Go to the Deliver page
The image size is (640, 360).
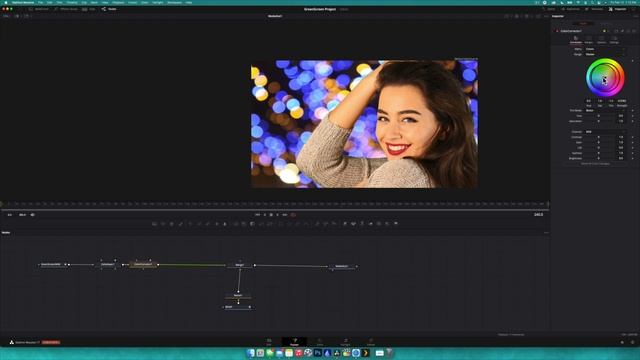tap(371, 342)
